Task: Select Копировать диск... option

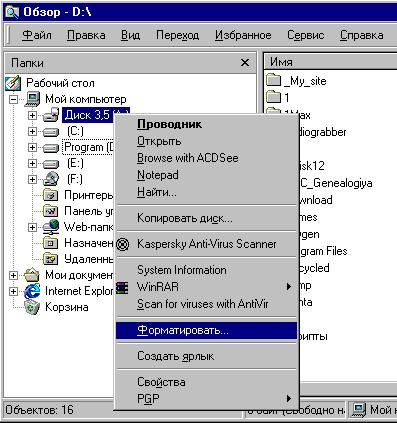Action: click(206, 218)
